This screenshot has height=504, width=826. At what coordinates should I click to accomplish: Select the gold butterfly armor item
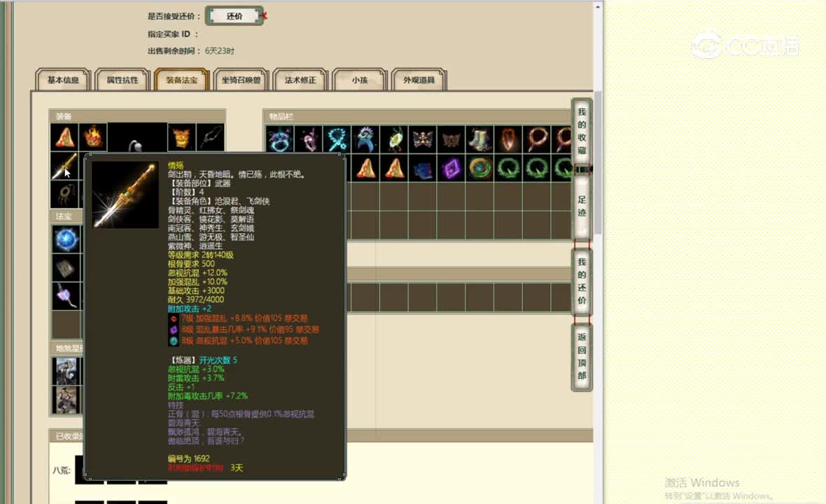(x=422, y=139)
